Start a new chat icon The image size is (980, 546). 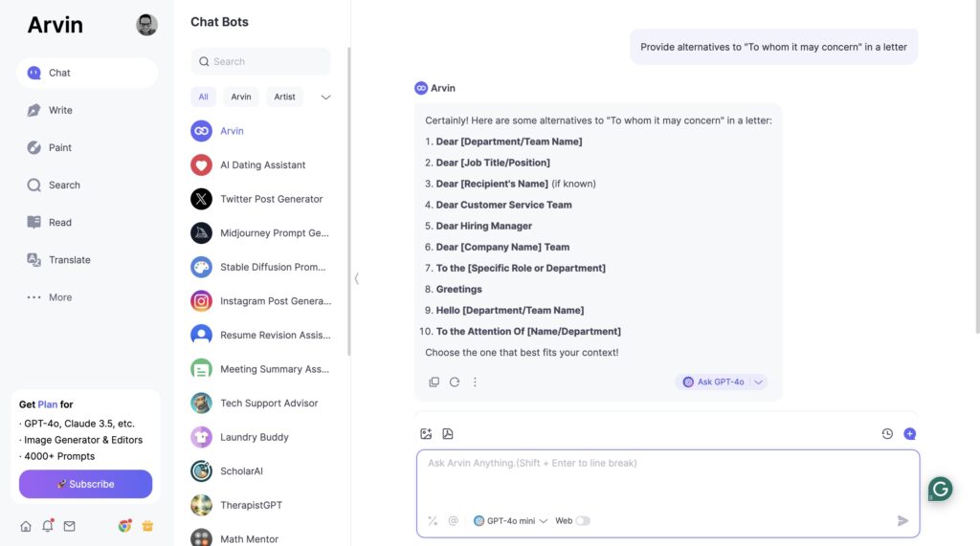tap(910, 433)
